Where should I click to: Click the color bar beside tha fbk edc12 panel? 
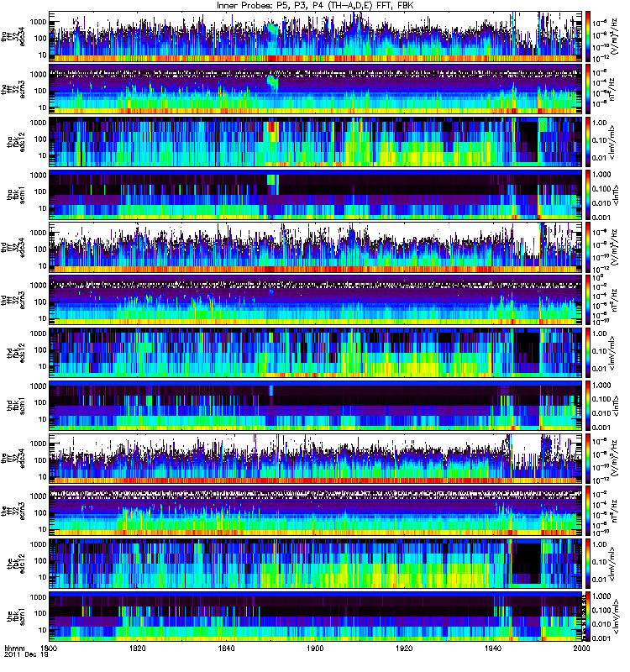click(x=587, y=142)
